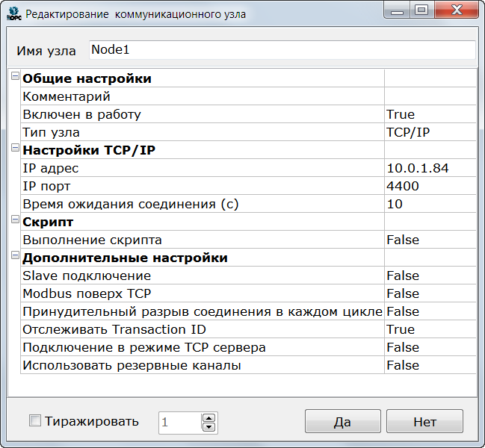Select the IP адрес property
Image resolution: width=485 pixels, height=448 pixels.
(x=203, y=168)
